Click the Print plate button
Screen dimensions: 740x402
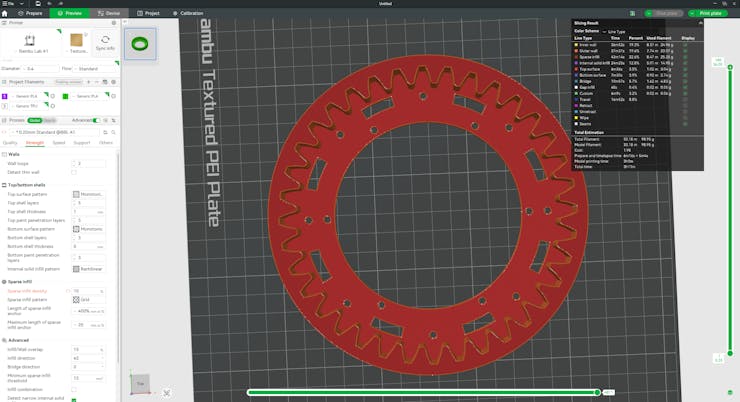point(710,13)
